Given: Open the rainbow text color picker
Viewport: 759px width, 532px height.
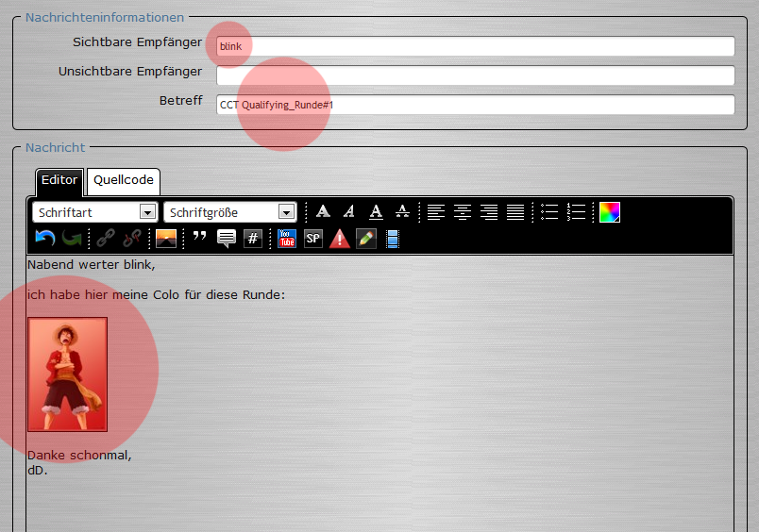Looking at the screenshot, I should 610,212.
